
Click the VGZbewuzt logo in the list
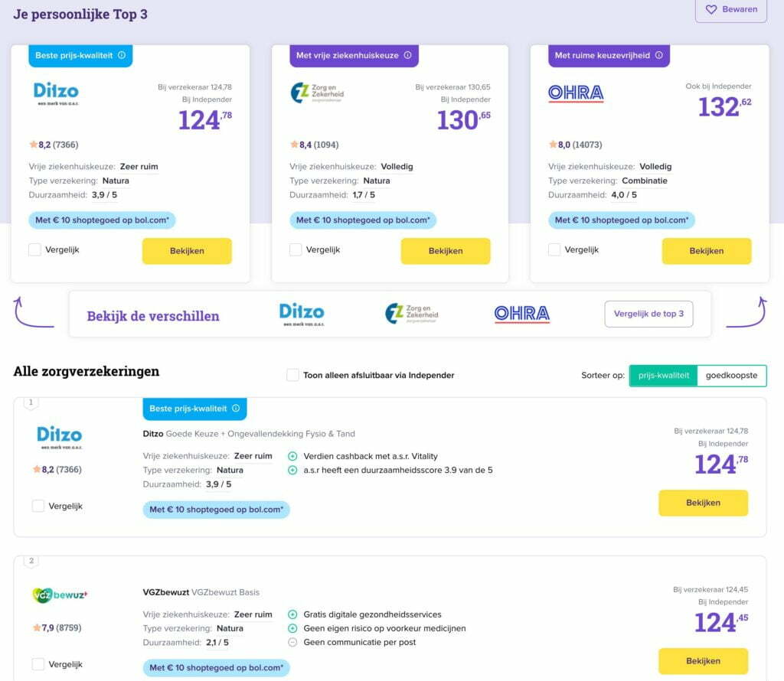pyautogui.click(x=60, y=595)
